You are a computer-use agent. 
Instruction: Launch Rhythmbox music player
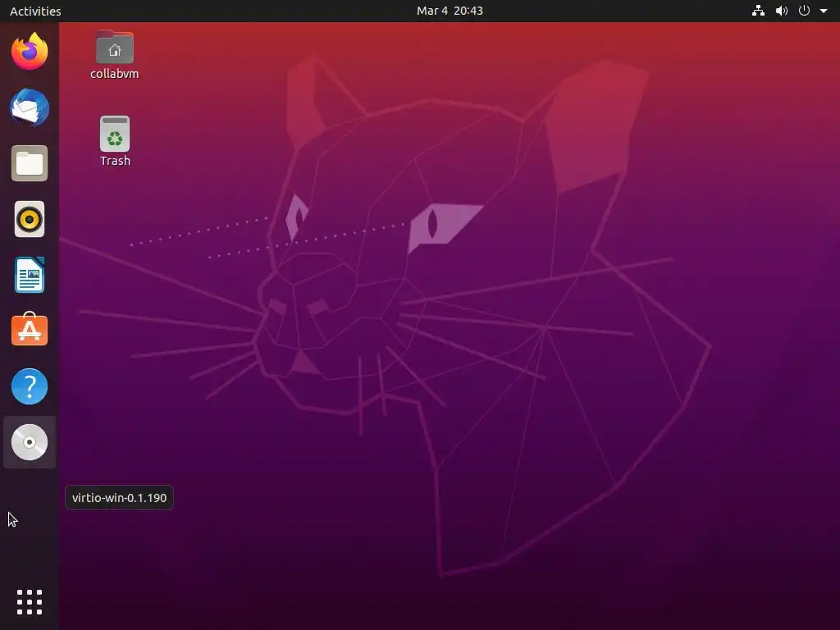tap(30, 219)
